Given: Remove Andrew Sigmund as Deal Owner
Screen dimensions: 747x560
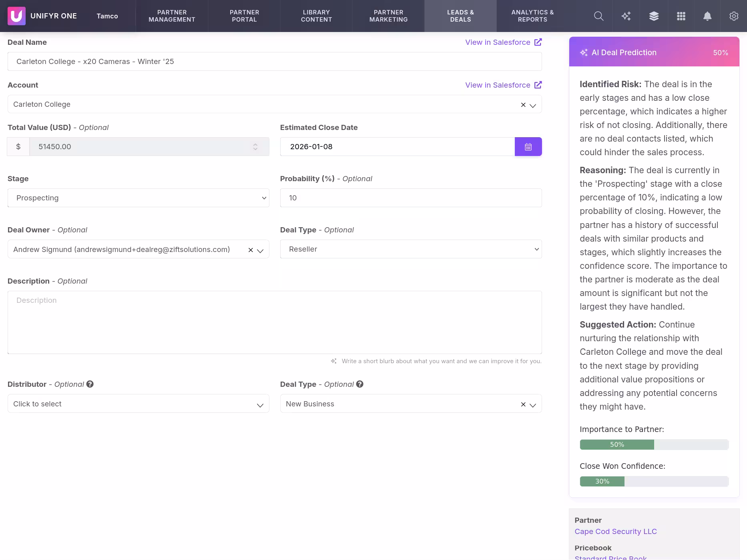Looking at the screenshot, I should 251,250.
